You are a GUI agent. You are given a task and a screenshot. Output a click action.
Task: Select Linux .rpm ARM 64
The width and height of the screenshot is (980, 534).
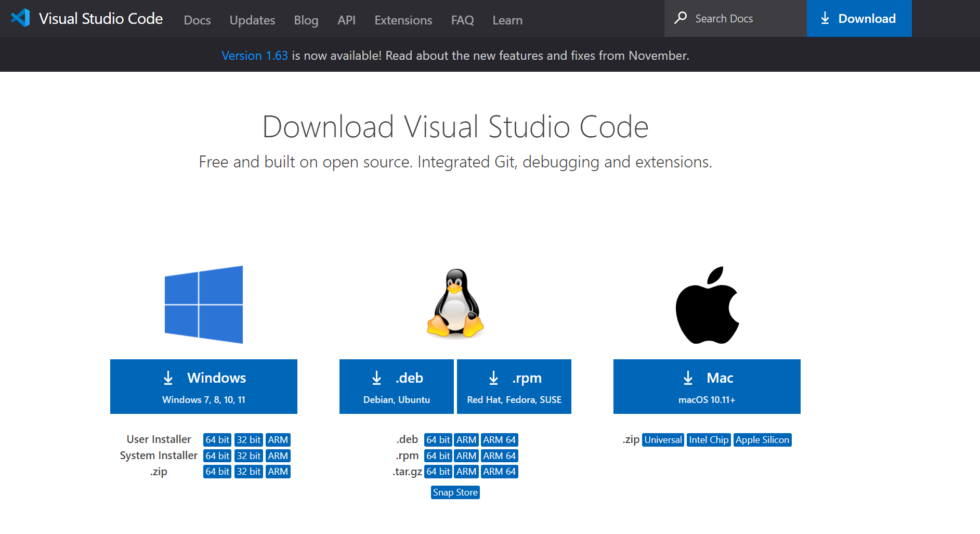point(500,456)
